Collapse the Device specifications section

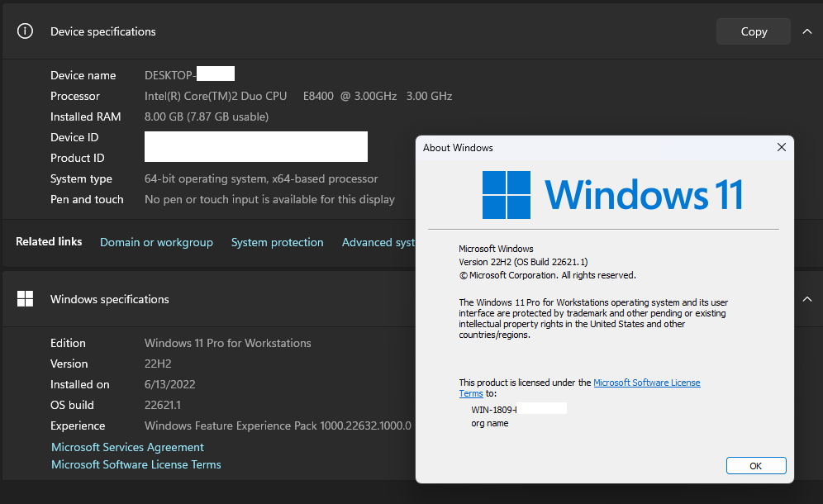click(806, 31)
